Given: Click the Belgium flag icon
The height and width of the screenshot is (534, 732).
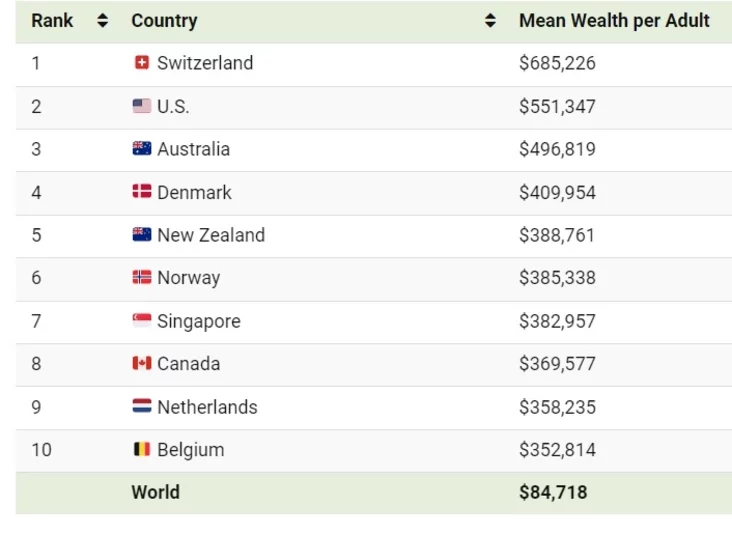Looking at the screenshot, I should (141, 450).
